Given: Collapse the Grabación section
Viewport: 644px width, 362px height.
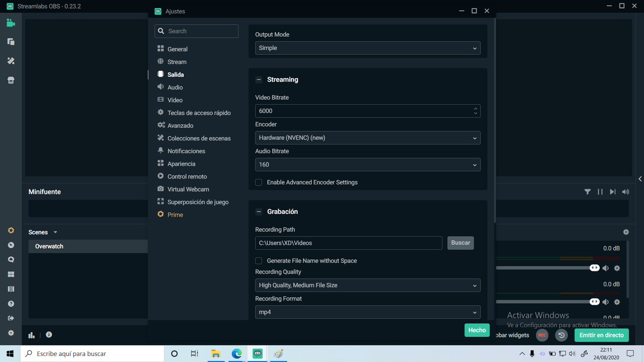Looking at the screenshot, I should [259, 212].
